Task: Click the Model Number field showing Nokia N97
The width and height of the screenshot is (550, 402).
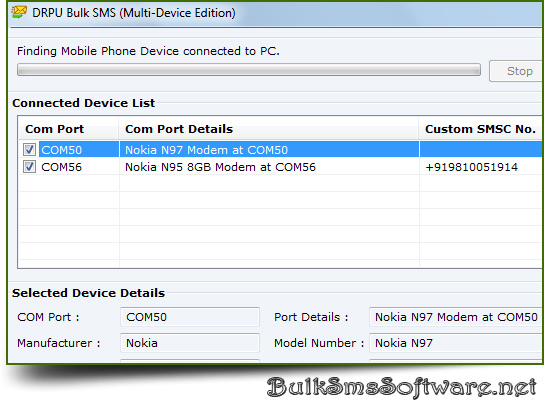Action: (456, 343)
